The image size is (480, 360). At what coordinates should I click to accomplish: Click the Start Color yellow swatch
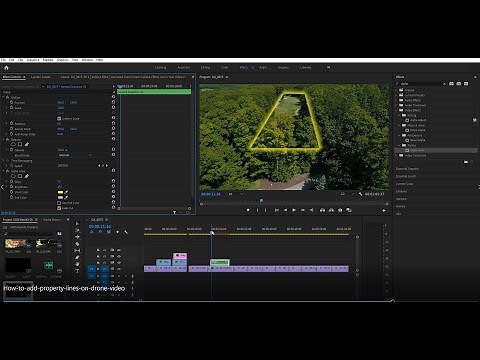click(60, 192)
